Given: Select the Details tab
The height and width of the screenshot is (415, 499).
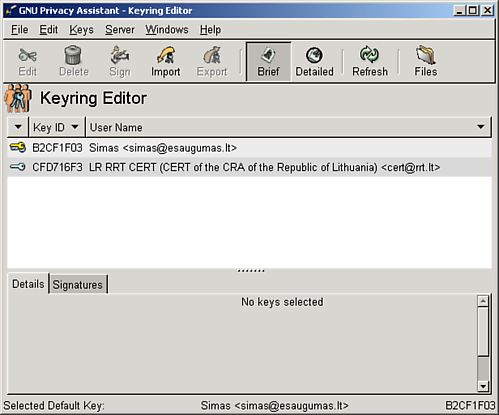Looking at the screenshot, I should pyautogui.click(x=28, y=284).
